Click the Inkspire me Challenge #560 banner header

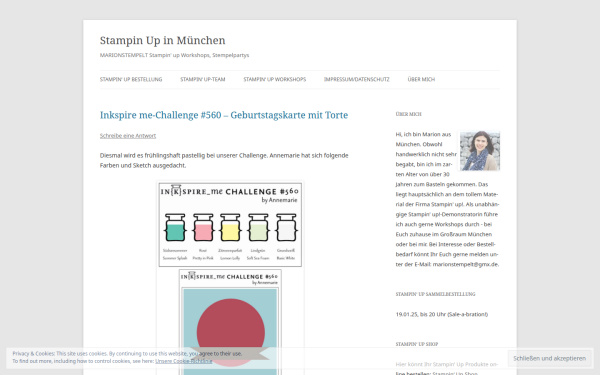[230, 191]
